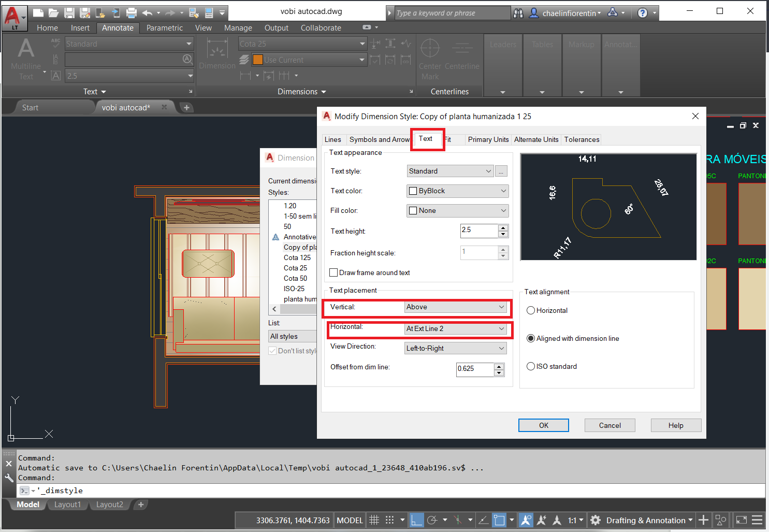Enable Draw frame around text checkbox
The image size is (769, 532).
[x=334, y=272]
